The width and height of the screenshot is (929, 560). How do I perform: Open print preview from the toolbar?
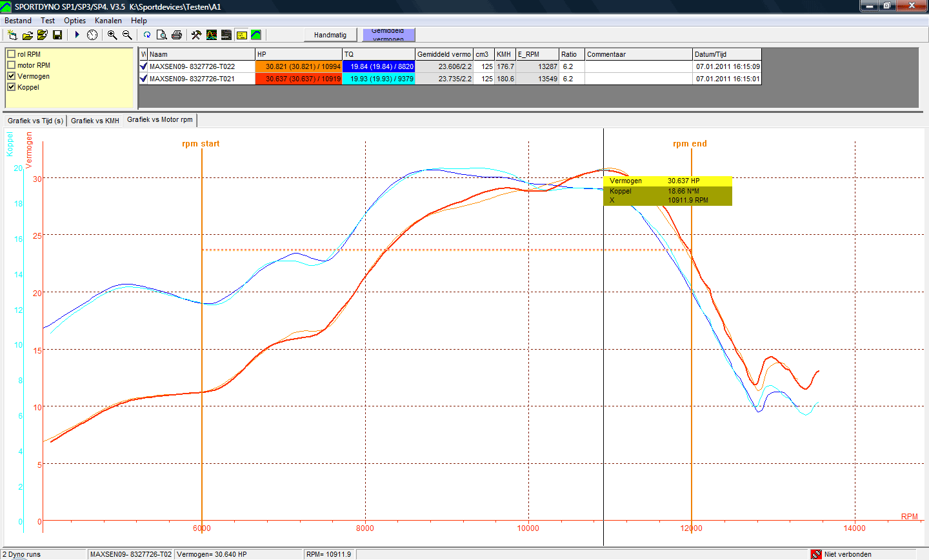pos(162,35)
